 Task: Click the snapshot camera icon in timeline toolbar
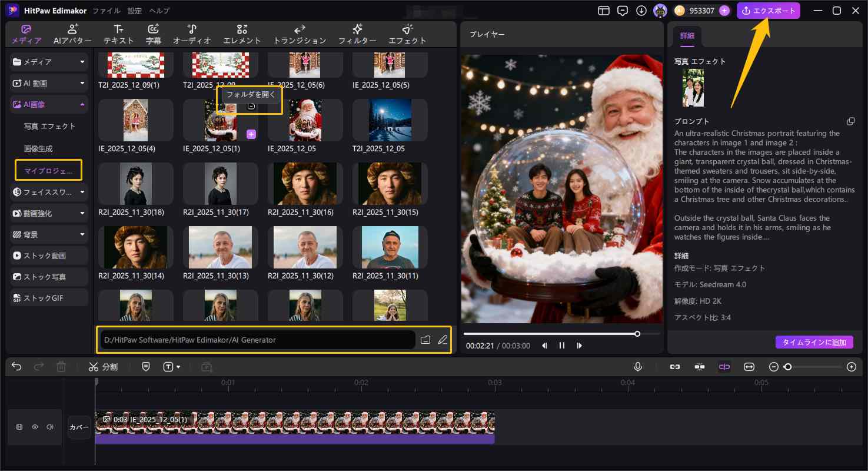tap(206, 367)
